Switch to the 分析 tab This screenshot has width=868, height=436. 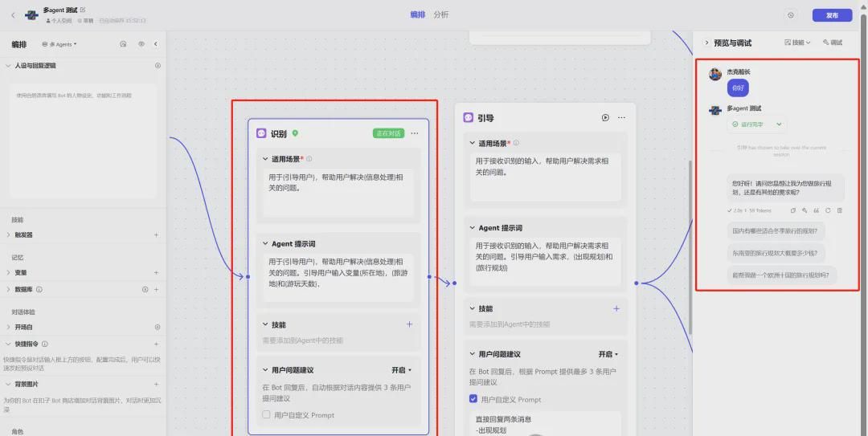pos(441,14)
